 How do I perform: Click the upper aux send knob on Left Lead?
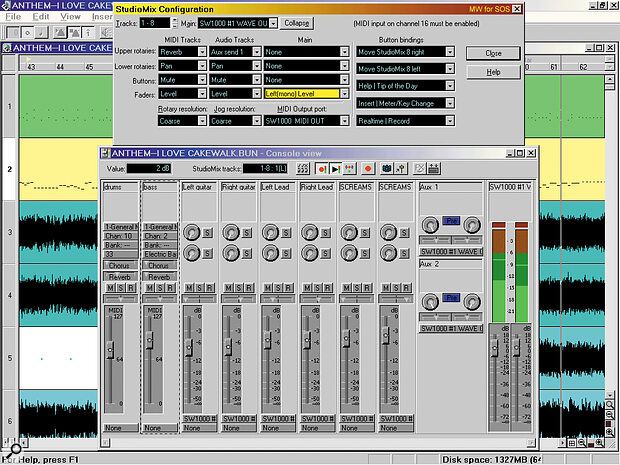270,232
